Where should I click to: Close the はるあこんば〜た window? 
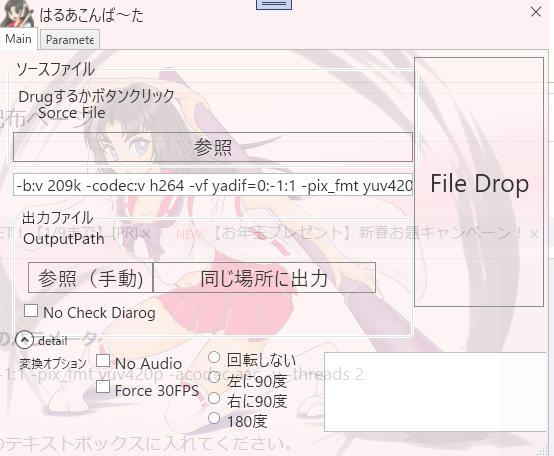(536, 12)
